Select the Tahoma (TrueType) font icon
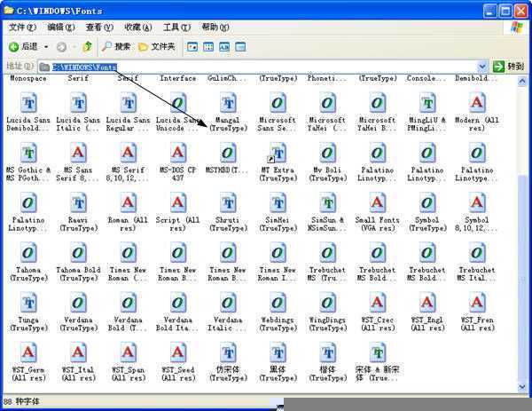 coord(29,253)
